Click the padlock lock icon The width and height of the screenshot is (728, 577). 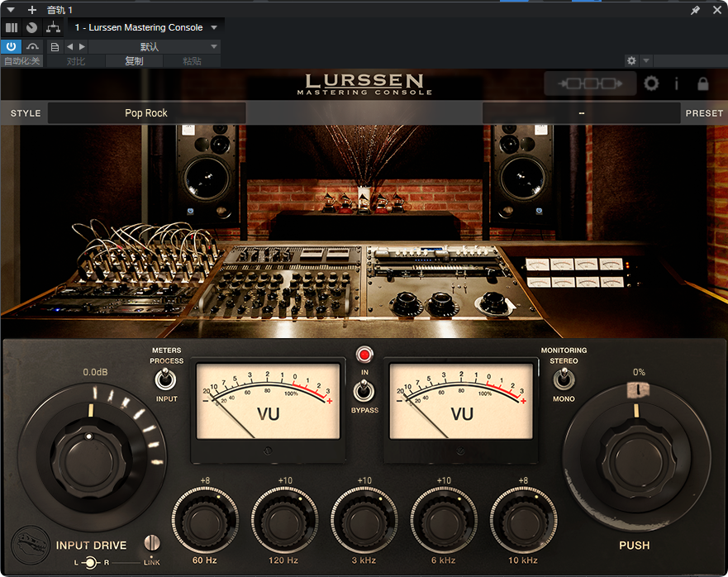[703, 83]
